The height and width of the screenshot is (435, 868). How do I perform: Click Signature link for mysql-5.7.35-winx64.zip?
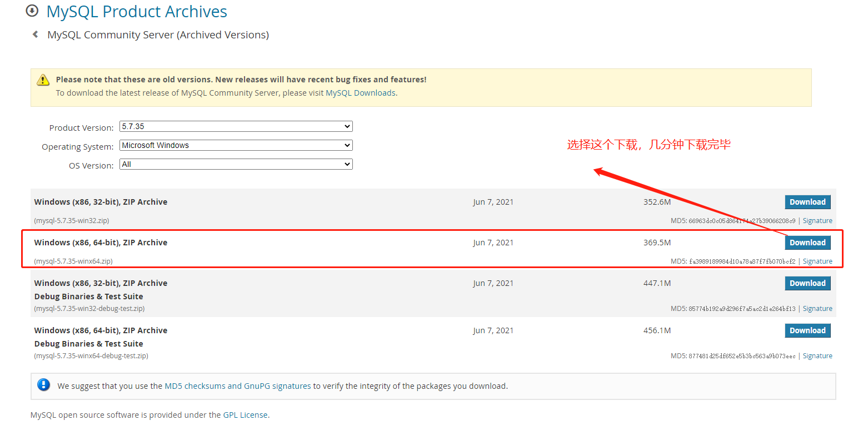817,261
